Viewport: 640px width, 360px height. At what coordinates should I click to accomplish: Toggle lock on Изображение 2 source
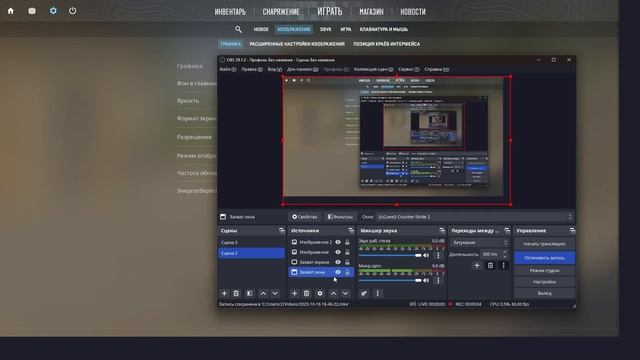[x=347, y=242]
